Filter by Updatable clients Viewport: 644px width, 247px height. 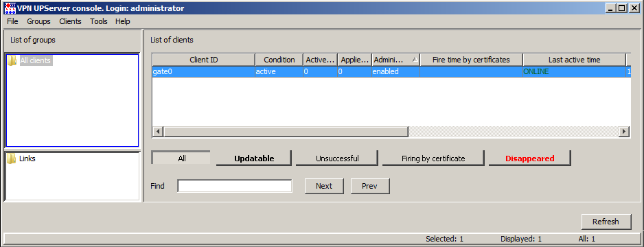tap(254, 158)
